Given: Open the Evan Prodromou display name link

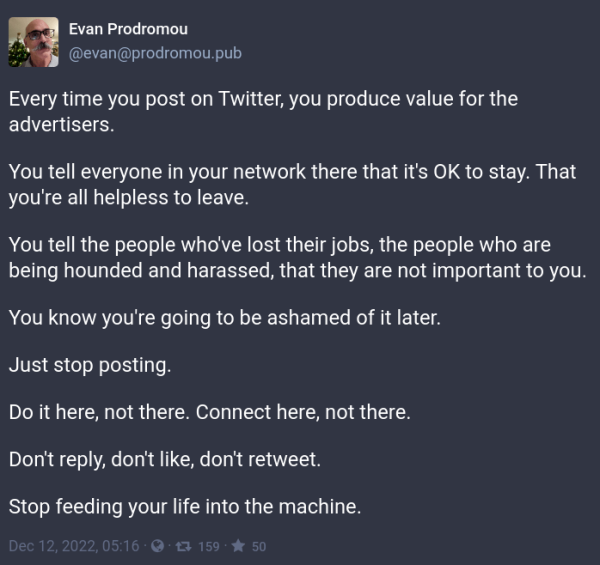Looking at the screenshot, I should (128, 29).
